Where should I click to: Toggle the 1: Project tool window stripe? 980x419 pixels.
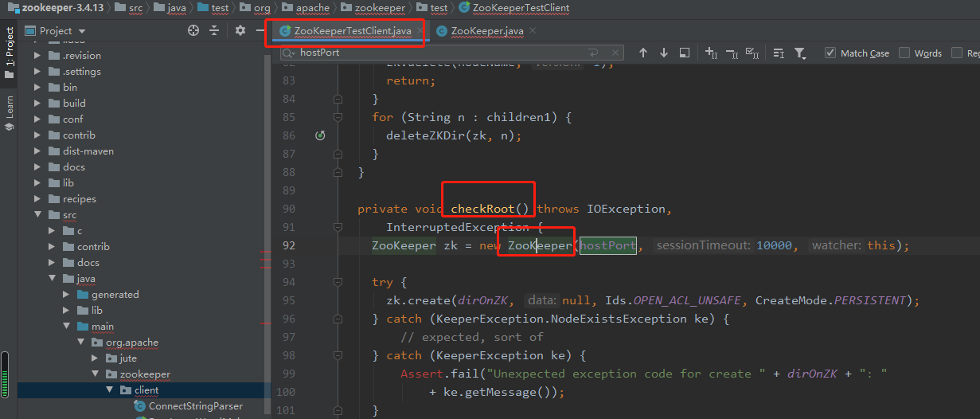pos(10,53)
